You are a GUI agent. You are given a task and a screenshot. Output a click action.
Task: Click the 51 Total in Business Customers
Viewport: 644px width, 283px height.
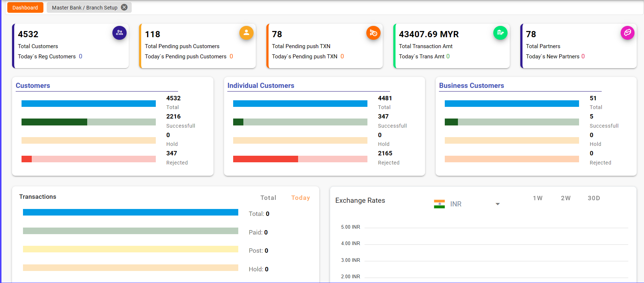pos(593,98)
